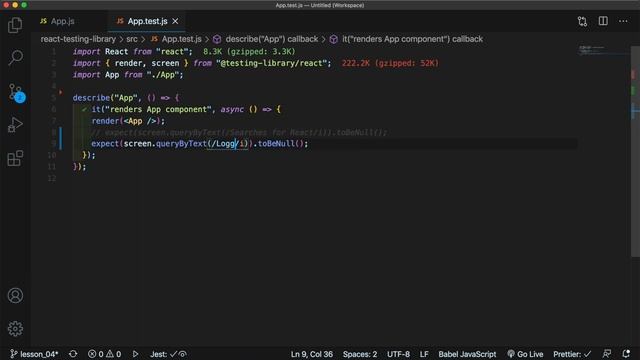Image resolution: width=640 pixels, height=360 pixels.
Task: Open the Explorer view in activity bar
Action: (15, 25)
